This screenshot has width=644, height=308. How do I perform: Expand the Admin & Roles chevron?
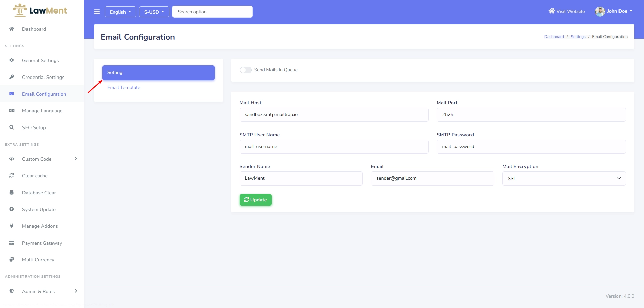click(76, 291)
